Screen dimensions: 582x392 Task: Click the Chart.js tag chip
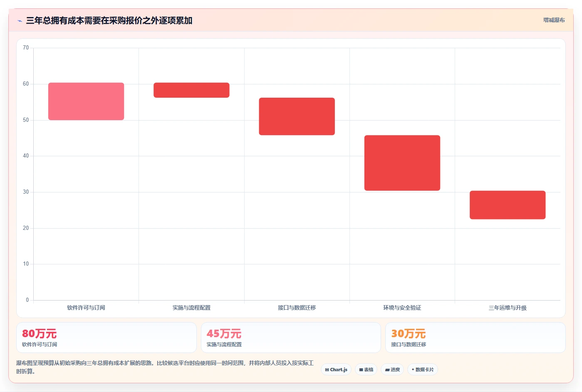336,370
